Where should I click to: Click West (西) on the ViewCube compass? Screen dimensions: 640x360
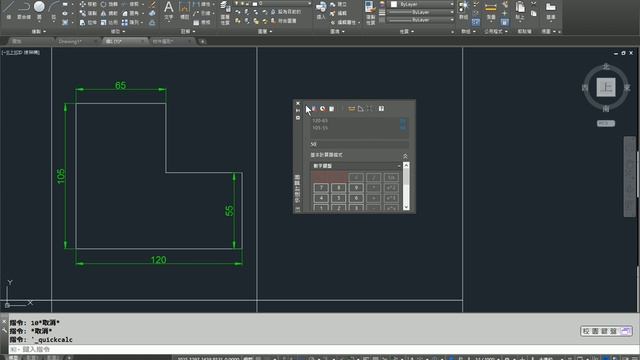(585, 87)
